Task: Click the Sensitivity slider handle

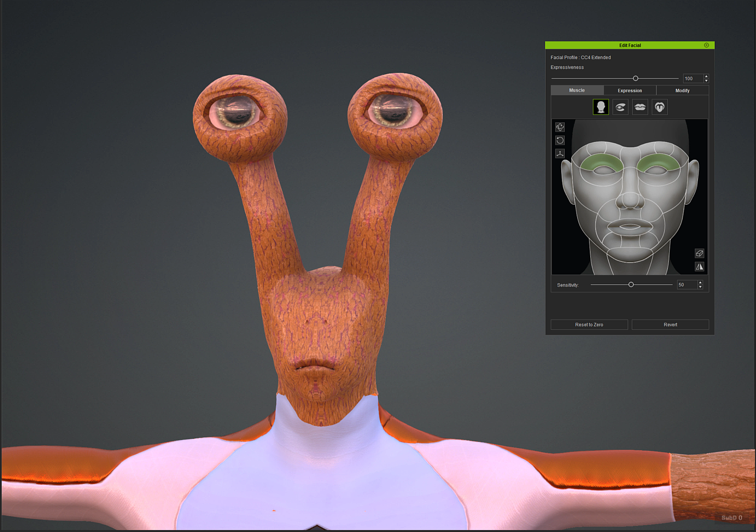Action: pos(631,285)
